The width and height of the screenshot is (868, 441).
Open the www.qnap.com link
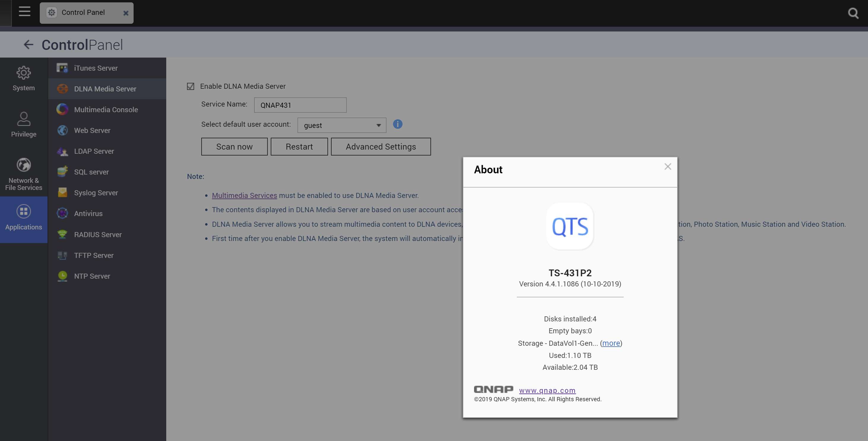(x=547, y=390)
